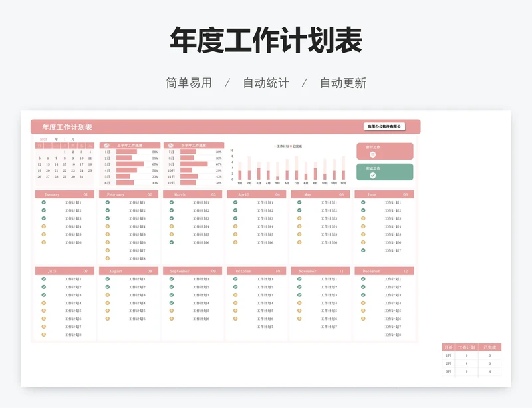532x408 pixels.
Task: Click 工作计划5 text under August
Action: [x=137, y=311]
